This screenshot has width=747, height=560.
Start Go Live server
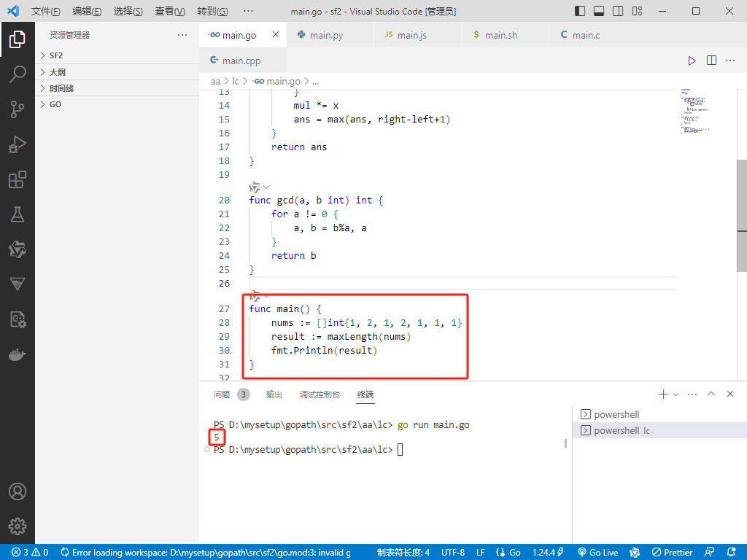tap(598, 553)
